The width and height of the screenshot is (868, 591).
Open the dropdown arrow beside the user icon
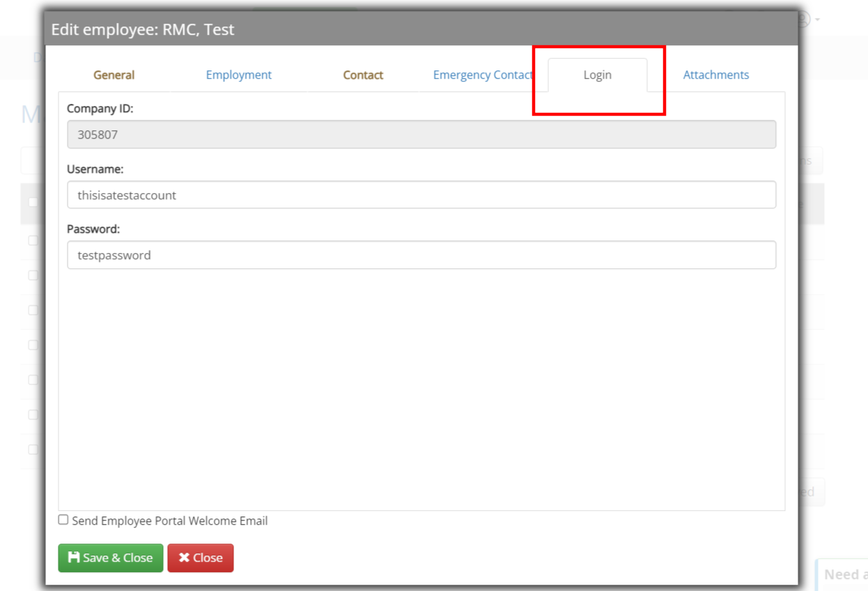(817, 20)
